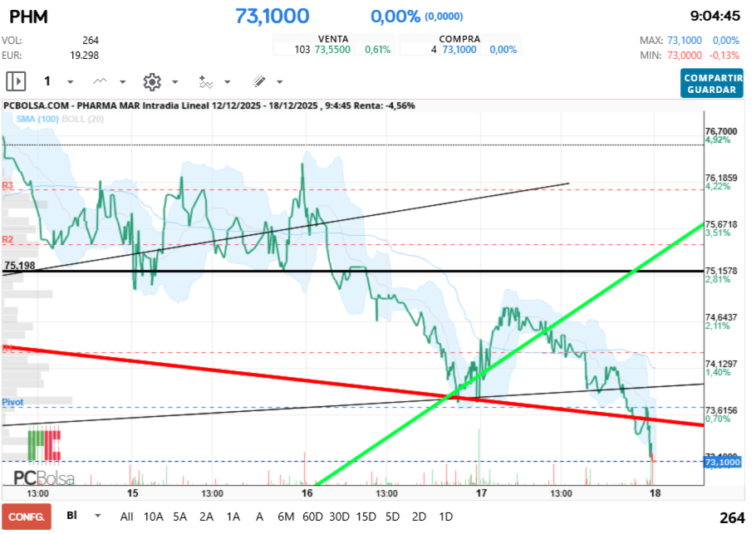Click the PCBolsa logo watermark

43,476
